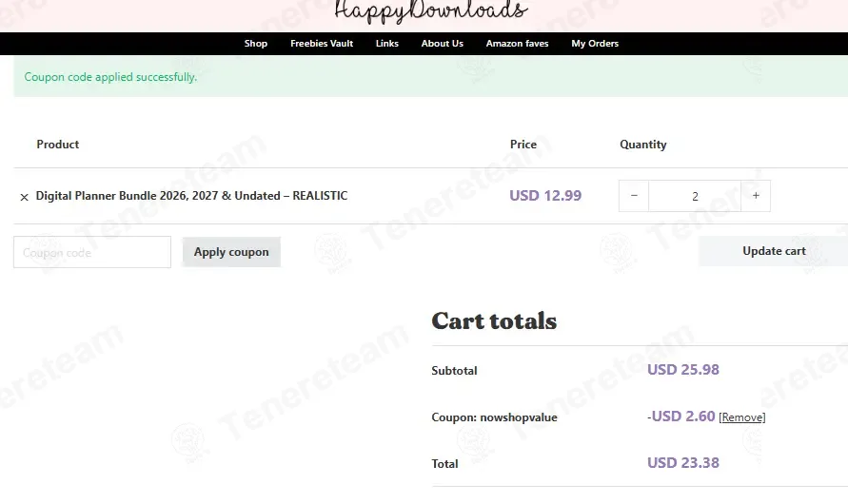This screenshot has height=504, width=848.
Task: Click the Update cart button
Action: pyautogui.click(x=774, y=251)
